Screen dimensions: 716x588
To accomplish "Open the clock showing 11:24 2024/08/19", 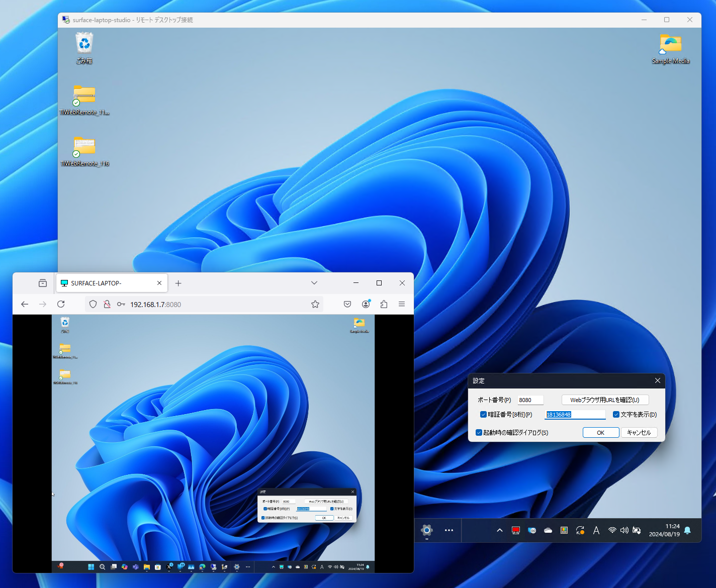I will point(664,530).
